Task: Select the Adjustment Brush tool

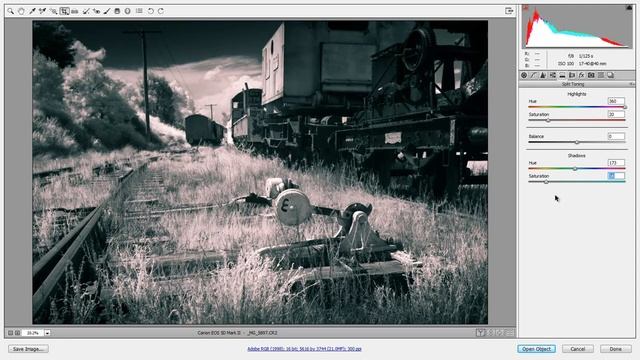Action: [107, 11]
